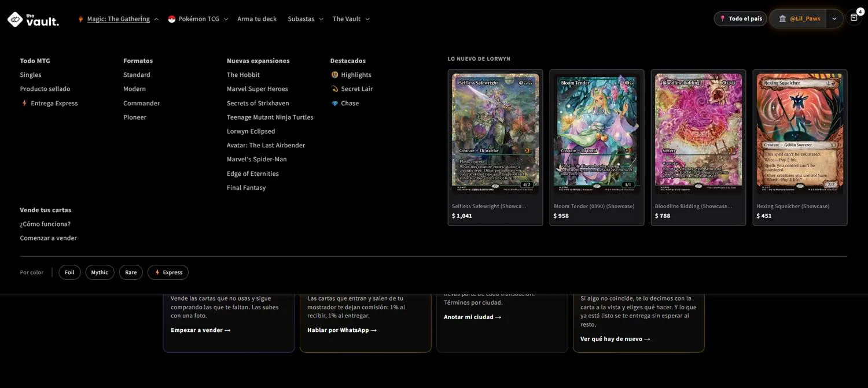
Task: Click the $ 958 price
Action: [561, 216]
